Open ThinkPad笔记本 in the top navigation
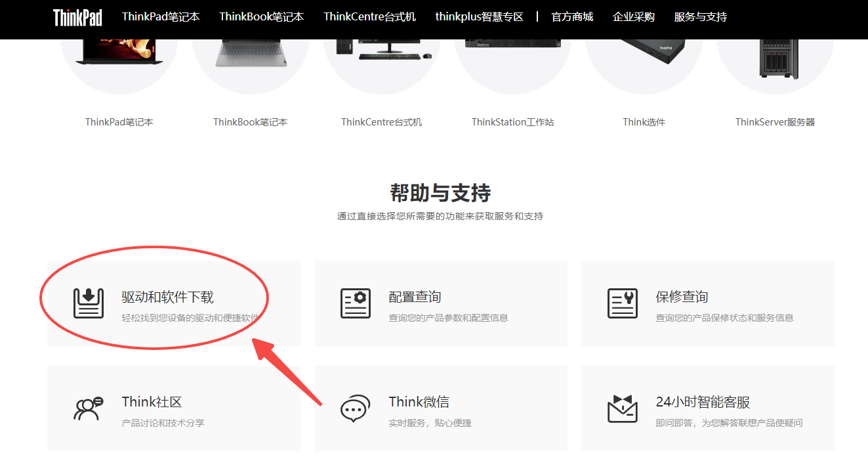The height and width of the screenshot is (461, 868). [x=161, y=17]
